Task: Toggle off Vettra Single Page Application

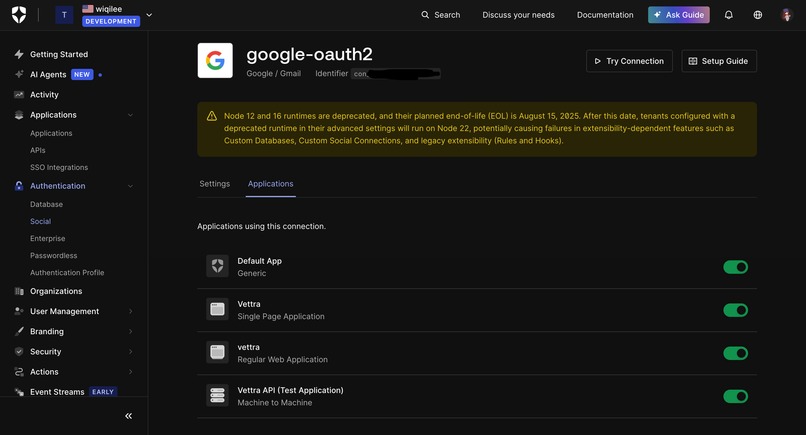Action: 736,310
